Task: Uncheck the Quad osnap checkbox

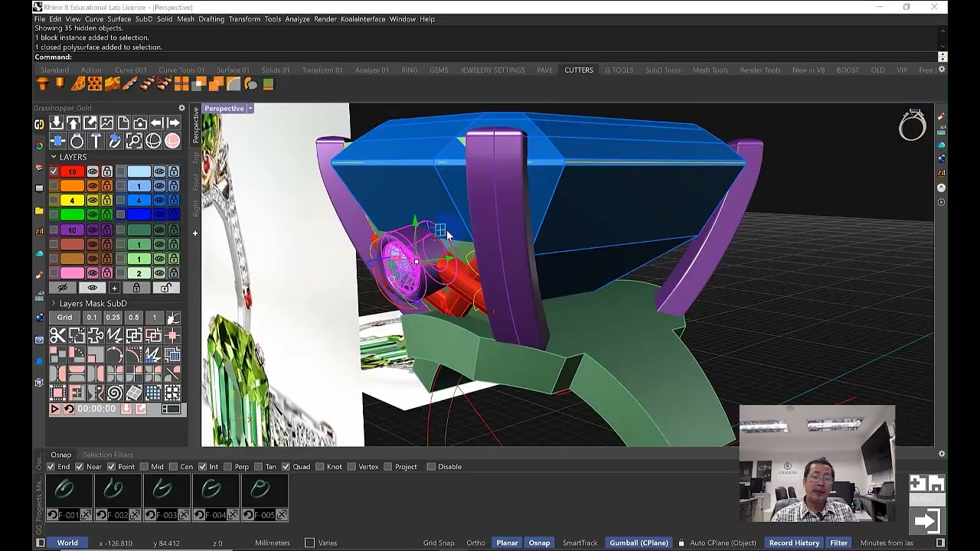Action: tap(286, 467)
